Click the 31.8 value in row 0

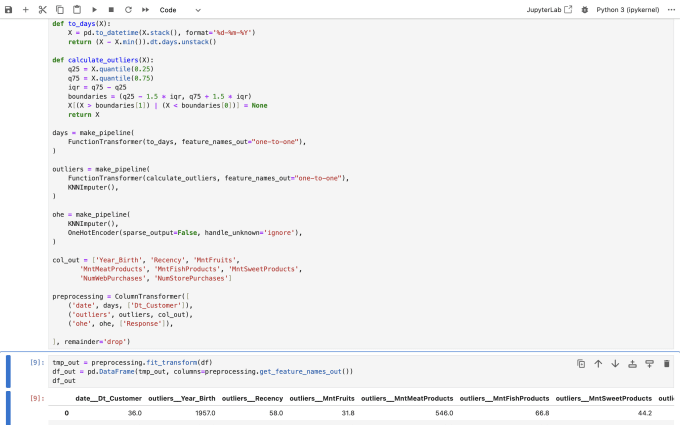(348, 413)
